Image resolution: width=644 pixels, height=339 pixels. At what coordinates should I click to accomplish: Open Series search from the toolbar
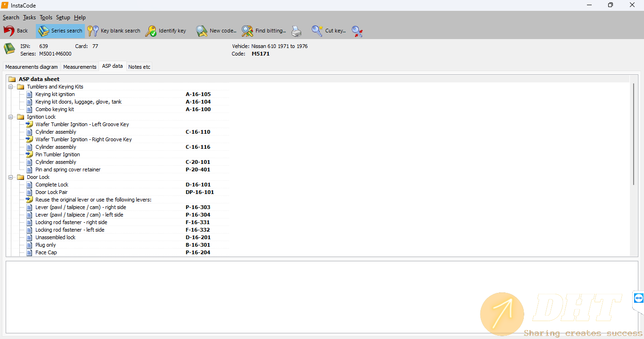(x=60, y=31)
